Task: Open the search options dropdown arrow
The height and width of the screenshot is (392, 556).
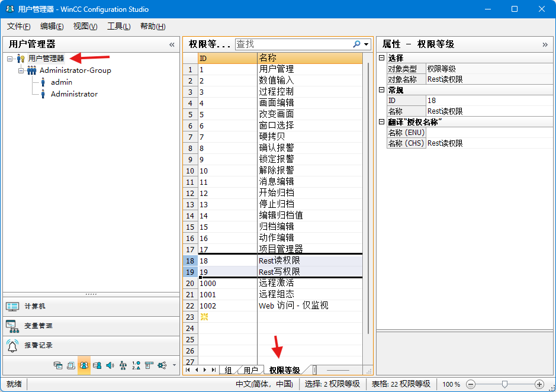Action: tap(367, 44)
